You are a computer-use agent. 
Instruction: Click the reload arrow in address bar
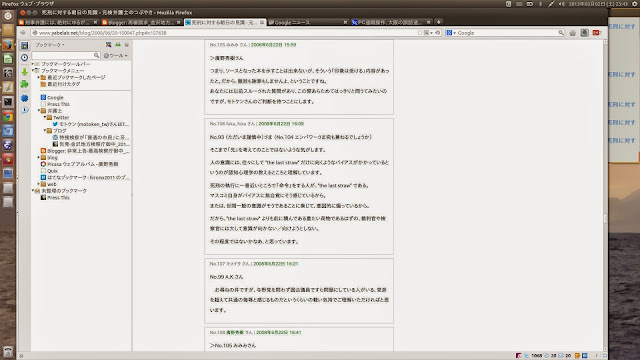point(438,33)
